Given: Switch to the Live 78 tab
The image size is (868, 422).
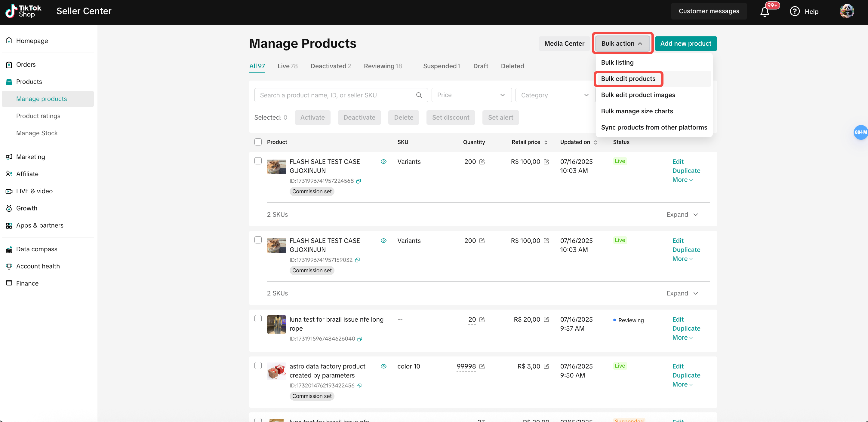Looking at the screenshot, I should click(x=288, y=66).
